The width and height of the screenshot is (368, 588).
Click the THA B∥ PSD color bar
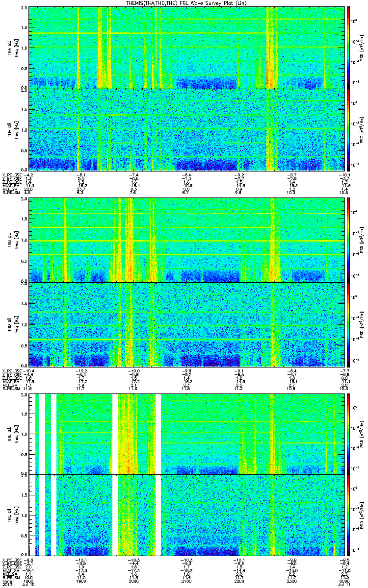348,129
